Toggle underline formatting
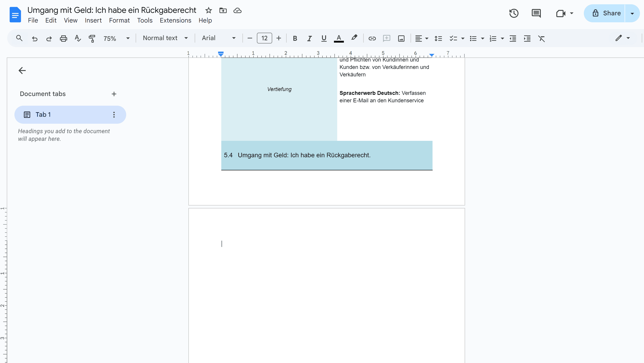644x363 pixels. point(324,38)
